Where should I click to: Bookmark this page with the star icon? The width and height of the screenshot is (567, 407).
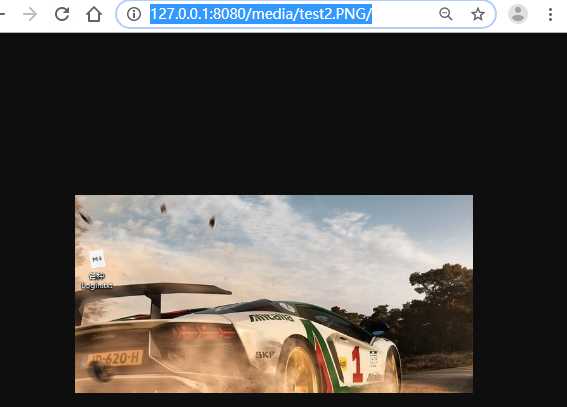pyautogui.click(x=478, y=14)
